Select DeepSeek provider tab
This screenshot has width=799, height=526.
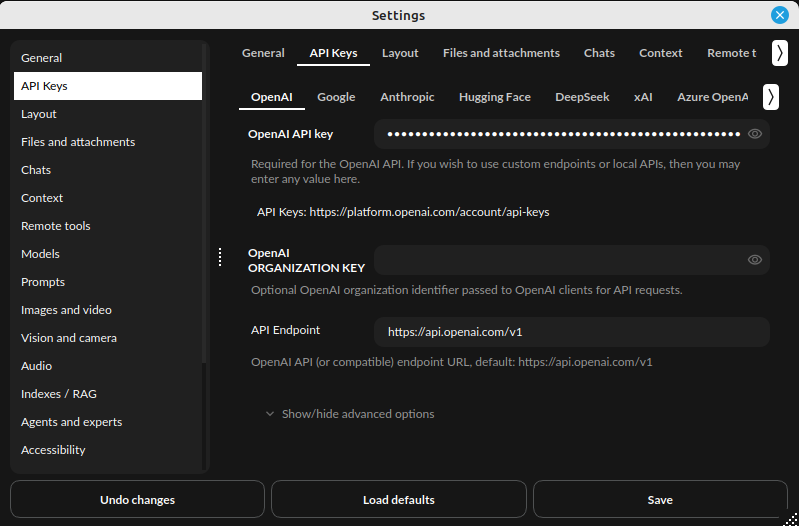point(582,97)
